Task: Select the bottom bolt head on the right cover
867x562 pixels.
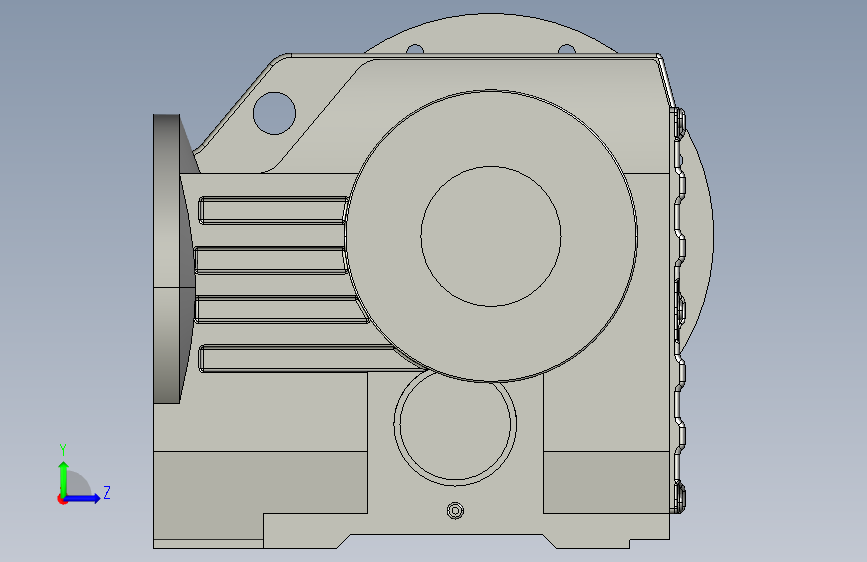Action: (681, 496)
